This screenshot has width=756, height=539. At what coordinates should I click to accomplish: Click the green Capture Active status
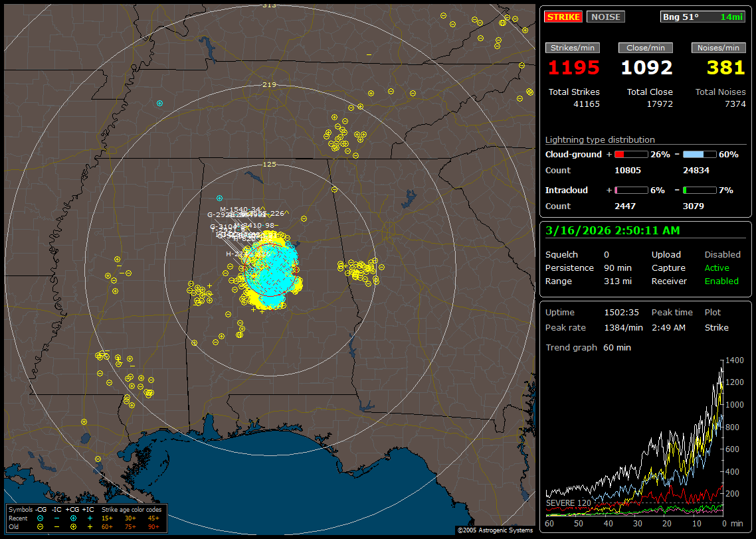click(x=717, y=268)
